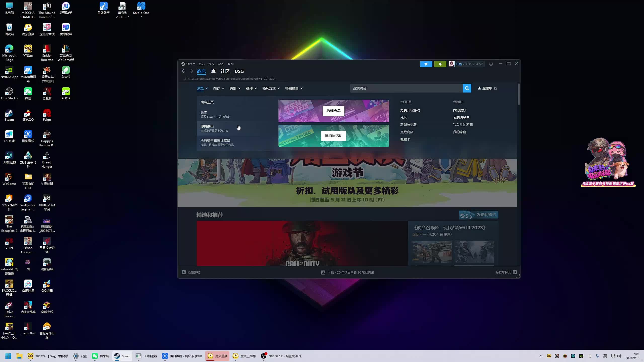Screen dimensions: 644x362
Task: Open the Liar's Bar desktop icon
Action: click(28, 329)
